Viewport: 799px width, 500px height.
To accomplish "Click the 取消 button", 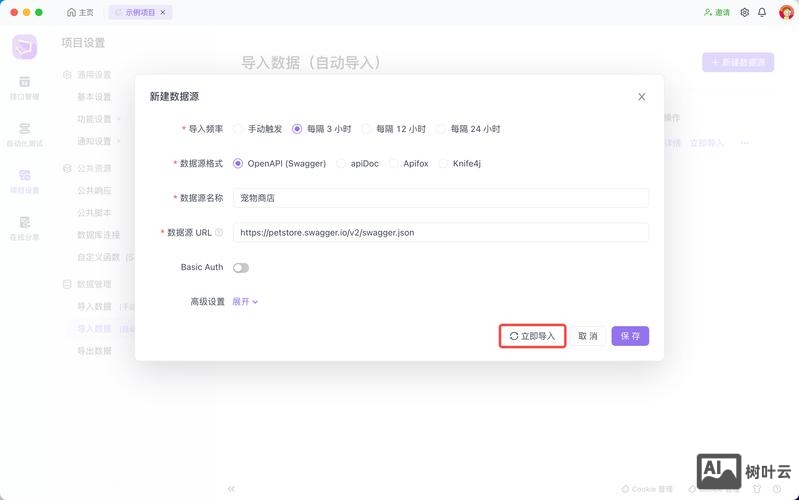I will point(588,336).
